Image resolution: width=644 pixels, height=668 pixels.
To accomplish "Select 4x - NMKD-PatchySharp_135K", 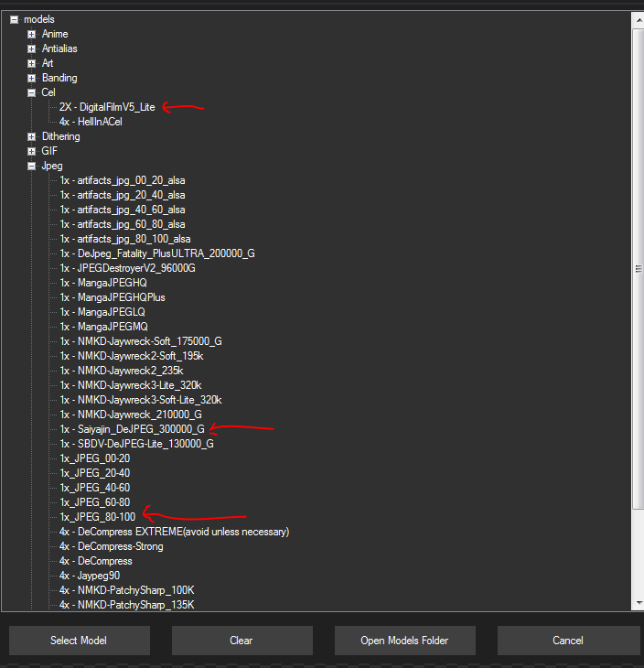I will coord(127,605).
